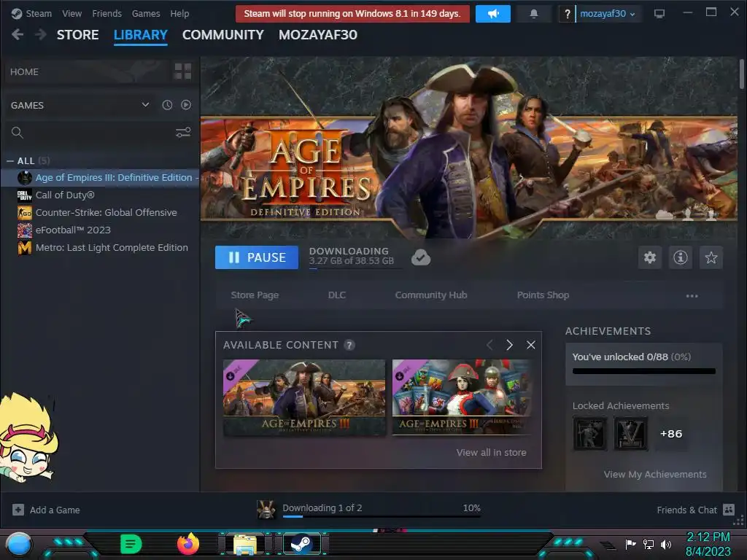The image size is (747, 560).
Task: Open the game's Store Page link
Action: tap(255, 295)
